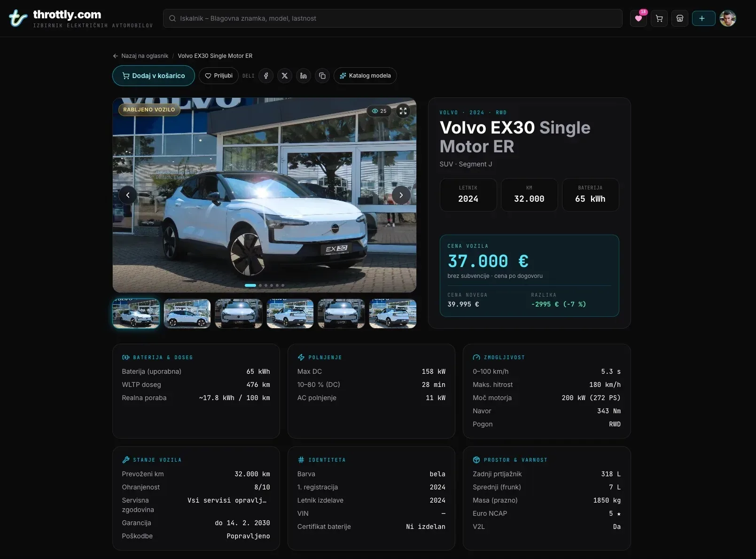Click the Baterija 65 kWh stat tile
This screenshot has height=559, width=756.
point(591,195)
